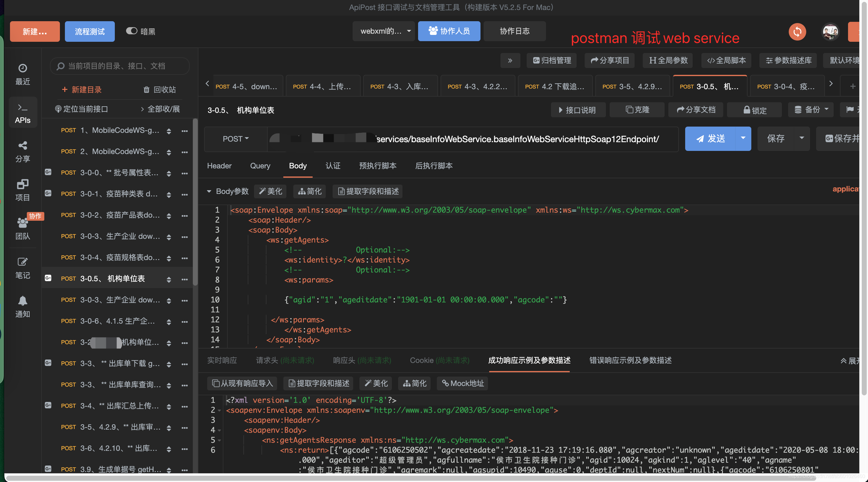Click 从现有响应导入 button

(242, 383)
